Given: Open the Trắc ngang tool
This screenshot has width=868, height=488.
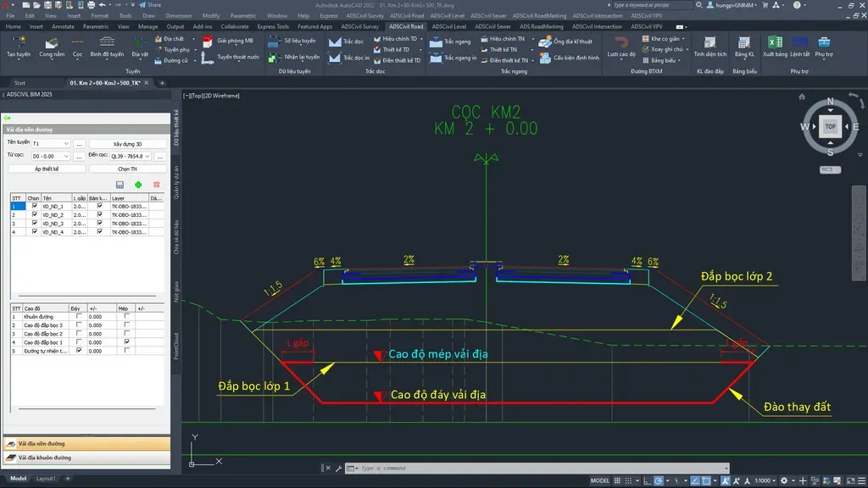Looking at the screenshot, I should 436,44.
